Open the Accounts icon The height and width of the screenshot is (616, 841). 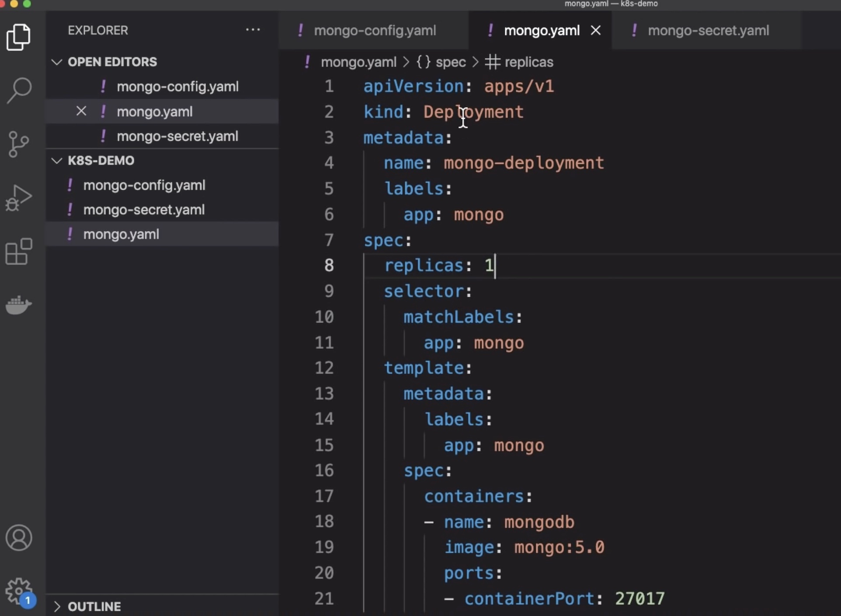pos(19,537)
